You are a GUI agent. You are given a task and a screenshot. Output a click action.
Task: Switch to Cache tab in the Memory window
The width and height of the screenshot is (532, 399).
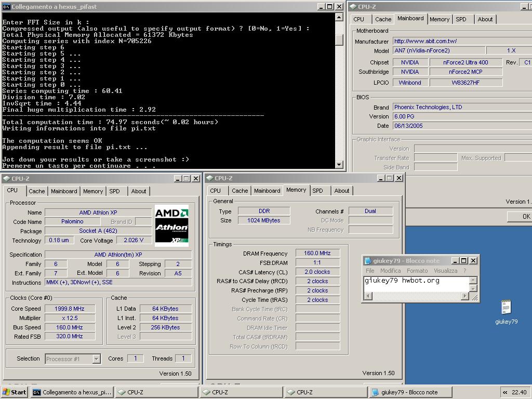pos(240,191)
